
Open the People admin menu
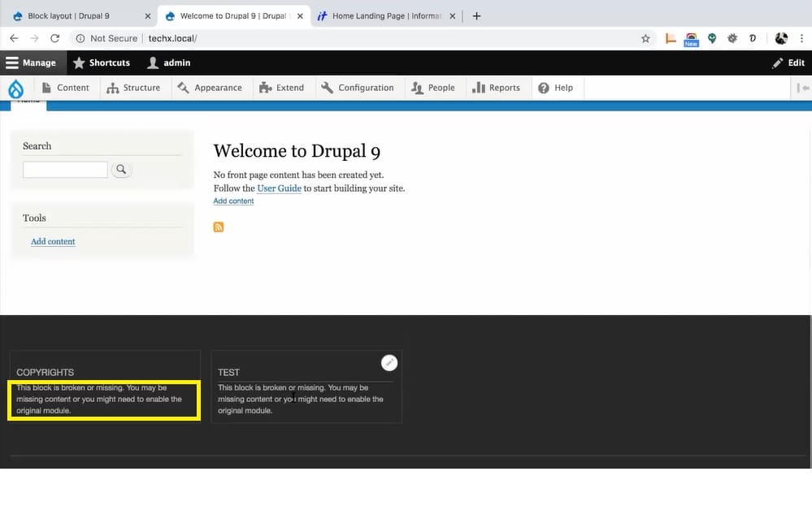pyautogui.click(x=433, y=88)
